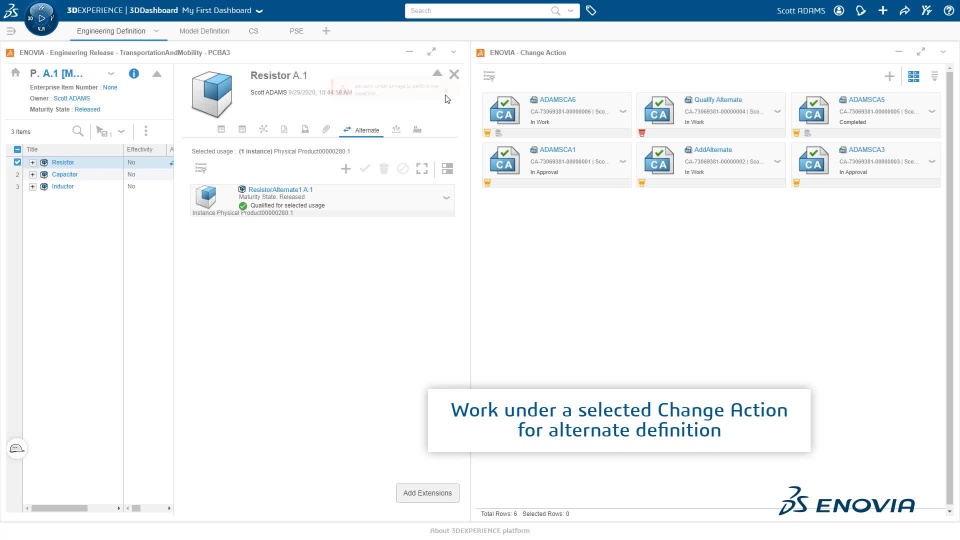Image resolution: width=960 pixels, height=540 pixels.
Task: Open the selection mode dropdown arrow
Action: click(x=121, y=131)
